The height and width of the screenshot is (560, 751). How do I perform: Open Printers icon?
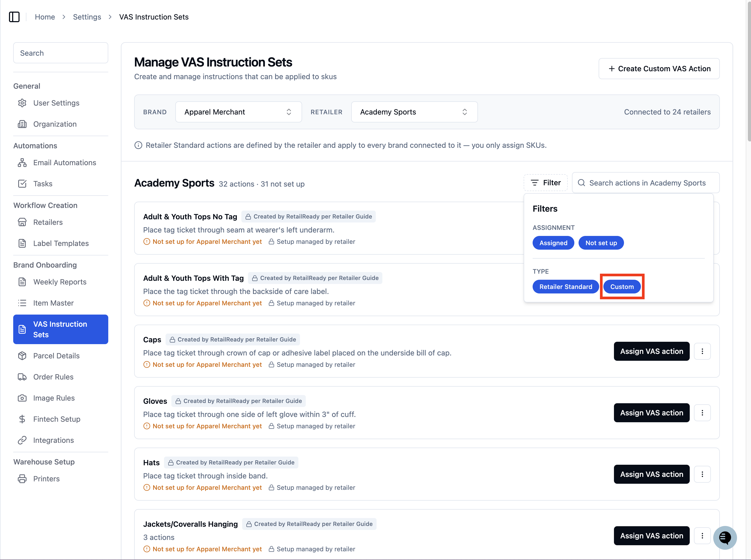(22, 479)
